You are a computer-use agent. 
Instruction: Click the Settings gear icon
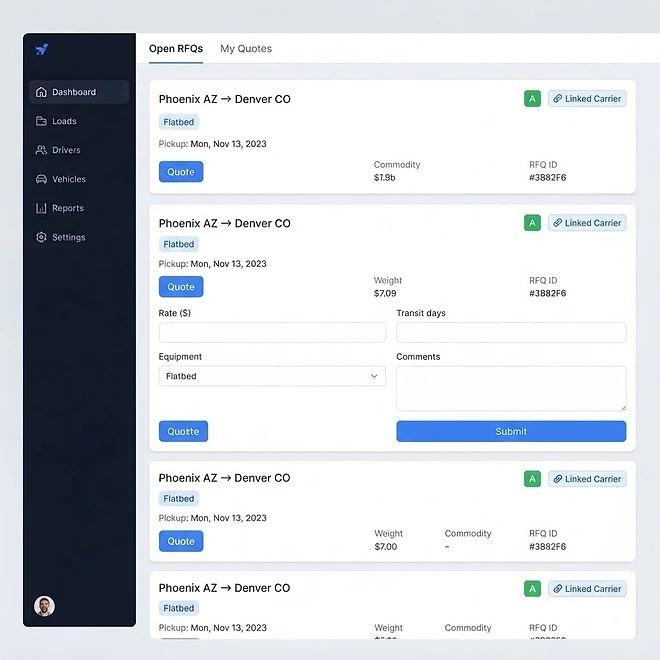click(41, 237)
